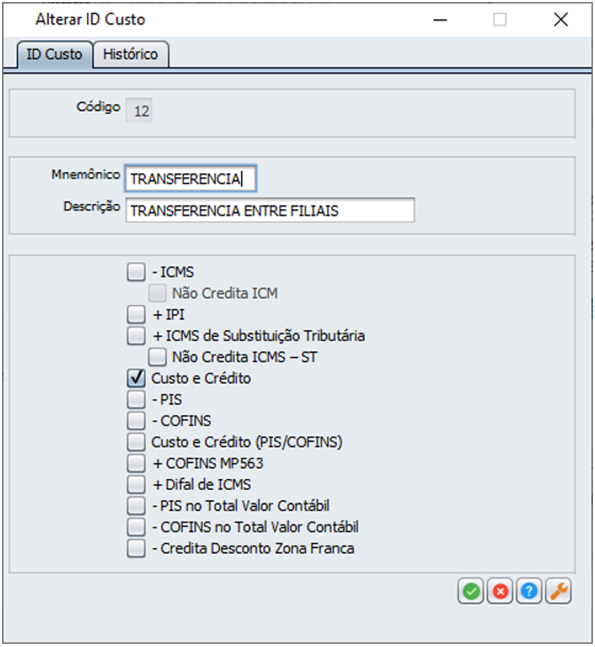Select the ID Custo tab
This screenshot has width=595, height=647.
click(x=54, y=54)
